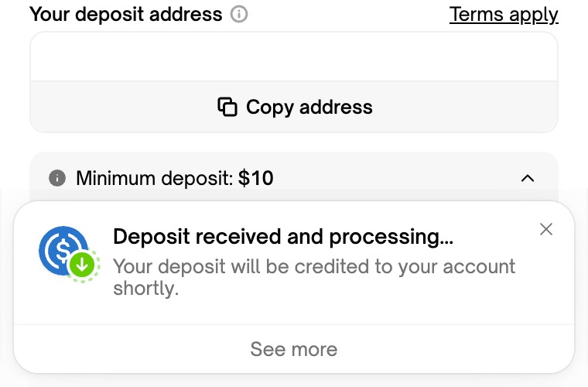This screenshot has height=387, width=588.
Task: Click the deposit will be credited message
Action: pos(313,277)
